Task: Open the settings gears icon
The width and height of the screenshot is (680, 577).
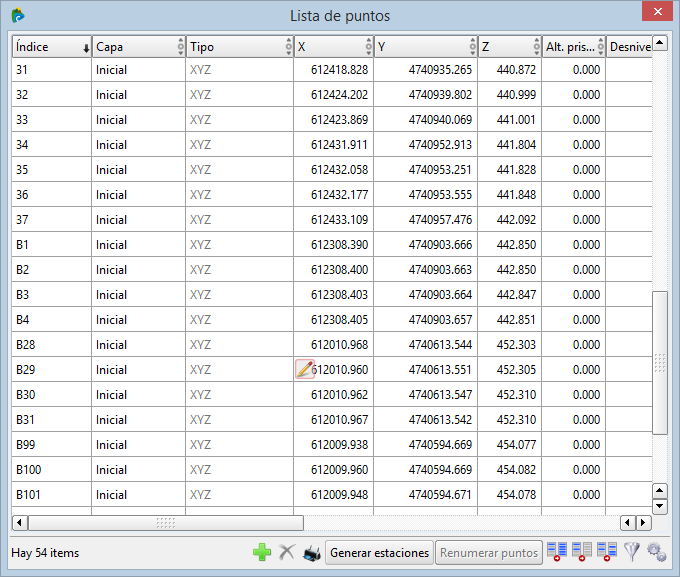Action: pyautogui.click(x=657, y=552)
